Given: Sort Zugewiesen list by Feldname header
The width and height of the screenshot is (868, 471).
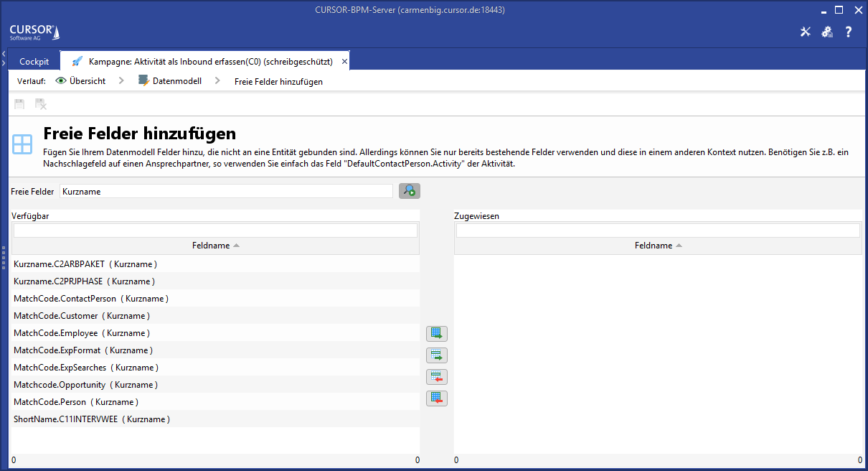Looking at the screenshot, I should point(658,246).
